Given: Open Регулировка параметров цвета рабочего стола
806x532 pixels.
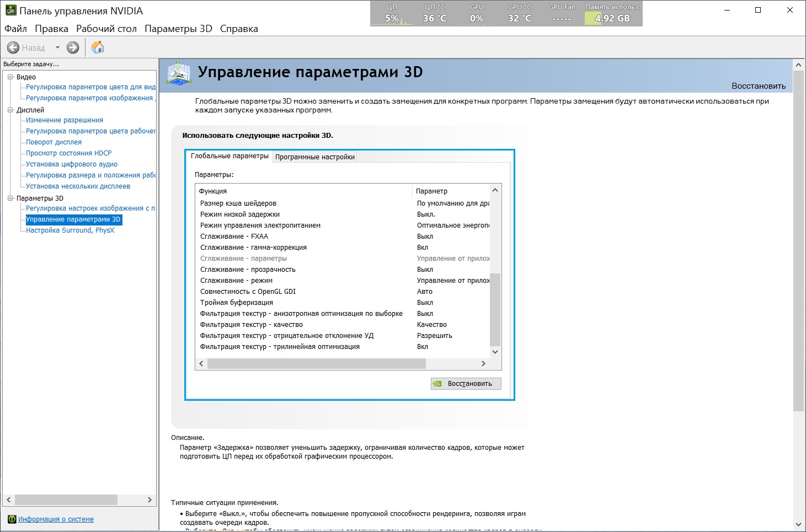Looking at the screenshot, I should (x=90, y=131).
